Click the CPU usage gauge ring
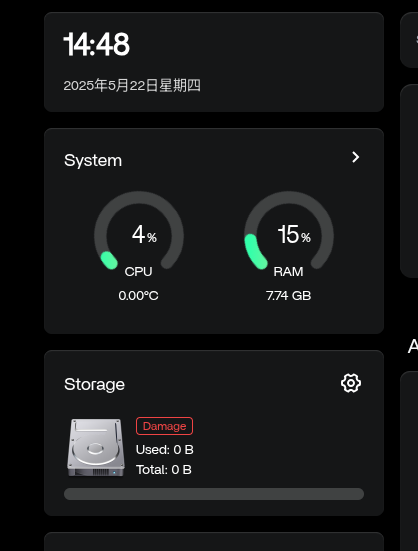The height and width of the screenshot is (551, 418). [139, 231]
